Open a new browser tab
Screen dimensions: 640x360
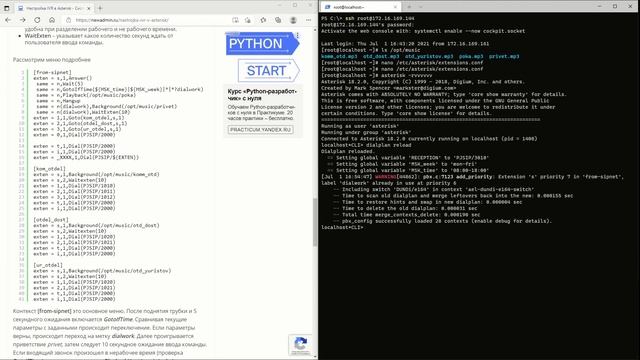[x=100, y=8]
